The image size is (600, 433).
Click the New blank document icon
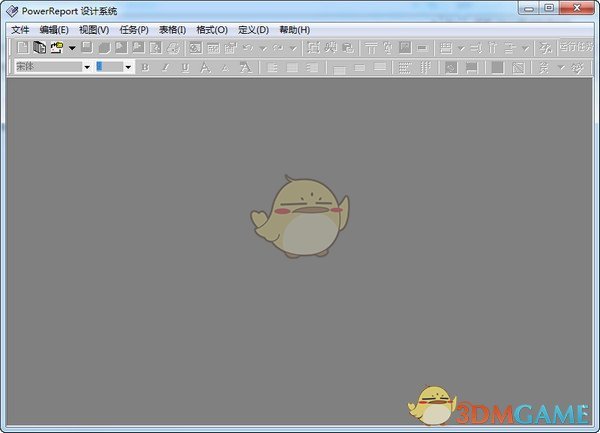(23, 48)
